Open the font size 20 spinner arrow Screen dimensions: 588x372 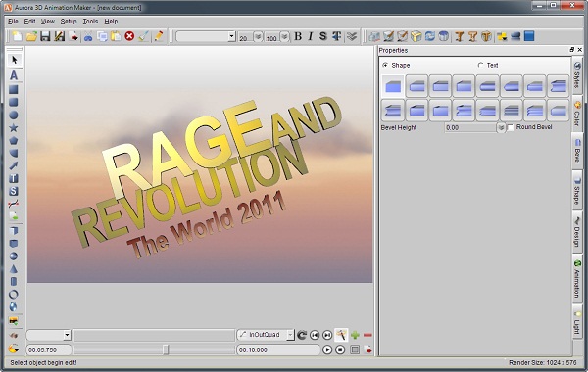pos(258,37)
